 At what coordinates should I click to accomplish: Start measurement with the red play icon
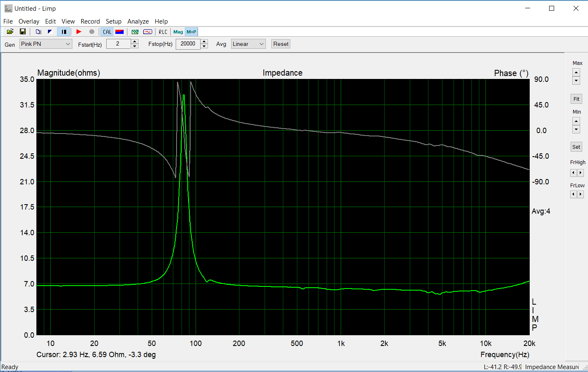(x=79, y=32)
